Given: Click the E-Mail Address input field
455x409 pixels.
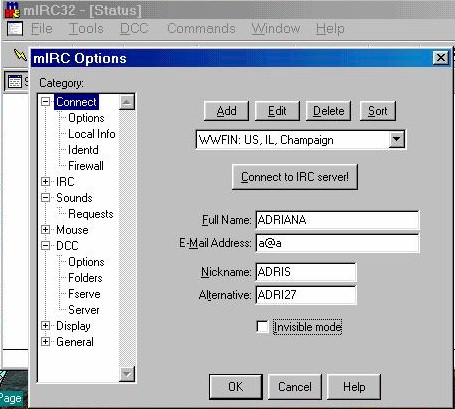Looking at the screenshot, I should 337,243.
